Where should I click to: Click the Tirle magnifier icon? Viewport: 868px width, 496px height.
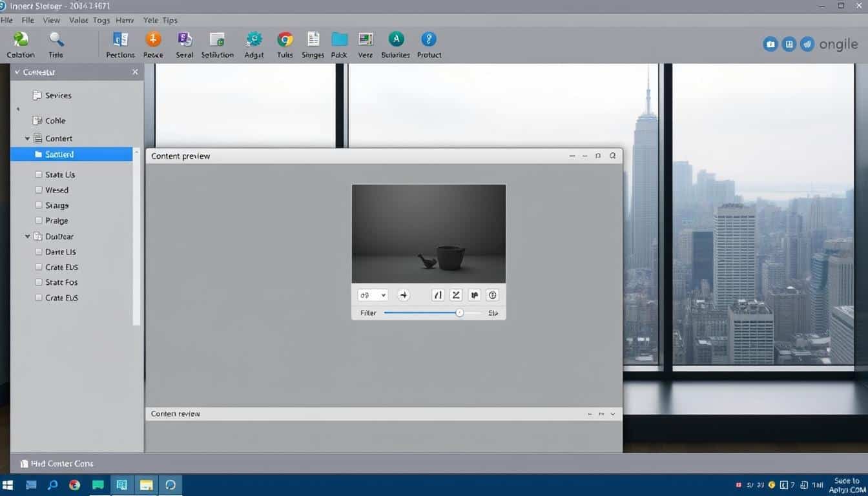pyautogui.click(x=56, y=40)
